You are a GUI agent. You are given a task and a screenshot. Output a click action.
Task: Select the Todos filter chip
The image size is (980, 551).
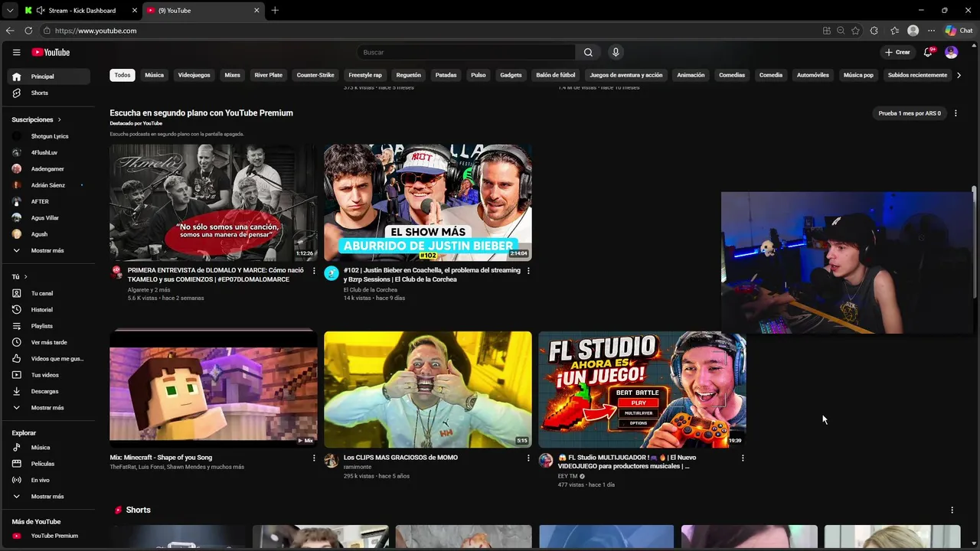pyautogui.click(x=122, y=75)
